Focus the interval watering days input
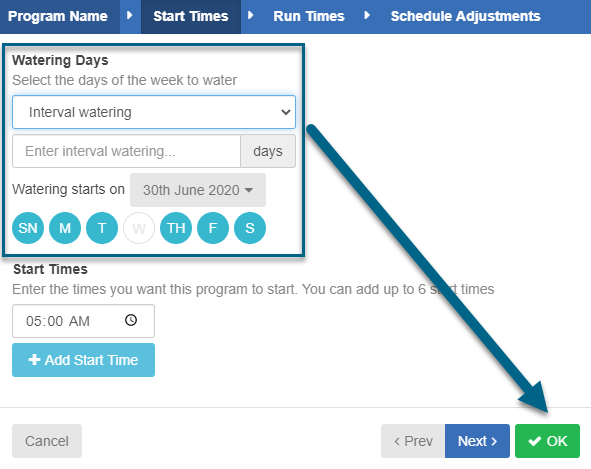591x469 pixels. click(126, 151)
